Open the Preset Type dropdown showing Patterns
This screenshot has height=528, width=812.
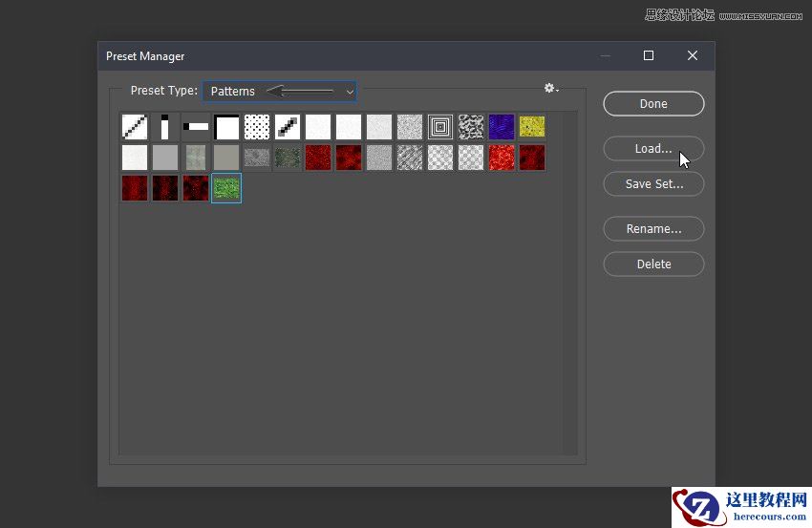tap(279, 92)
